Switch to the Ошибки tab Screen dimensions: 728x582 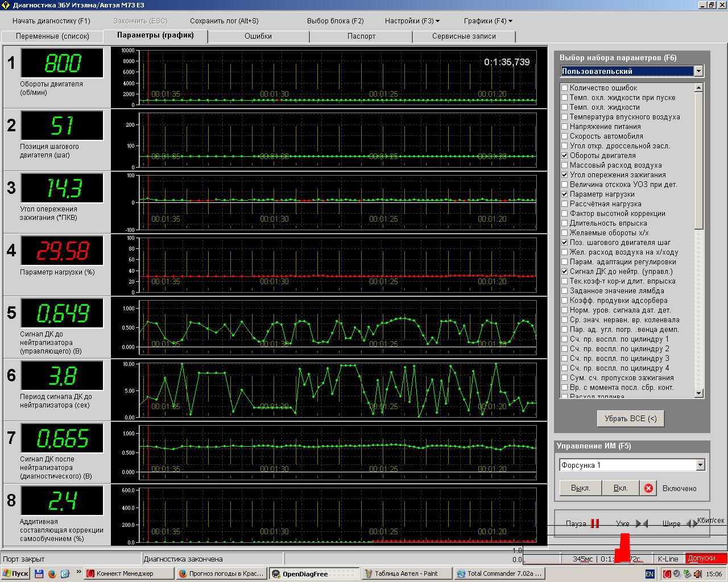258,36
